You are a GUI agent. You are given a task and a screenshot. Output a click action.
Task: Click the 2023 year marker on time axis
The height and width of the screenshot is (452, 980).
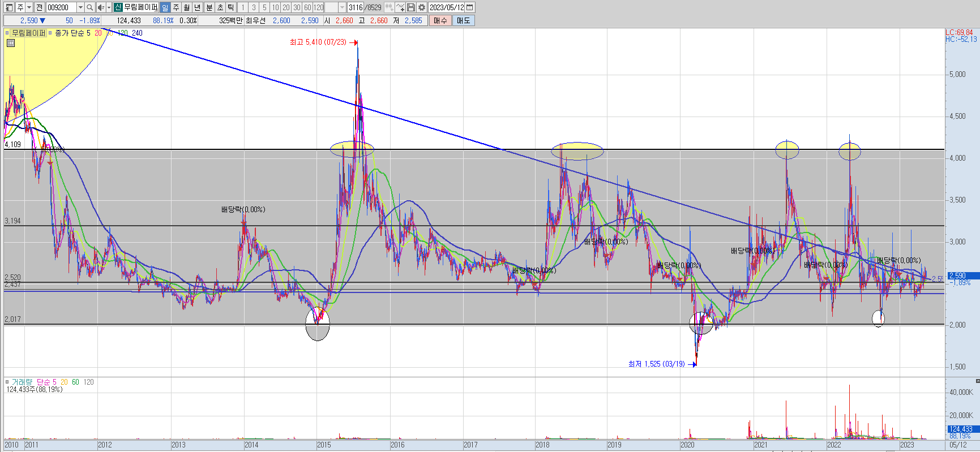click(907, 445)
